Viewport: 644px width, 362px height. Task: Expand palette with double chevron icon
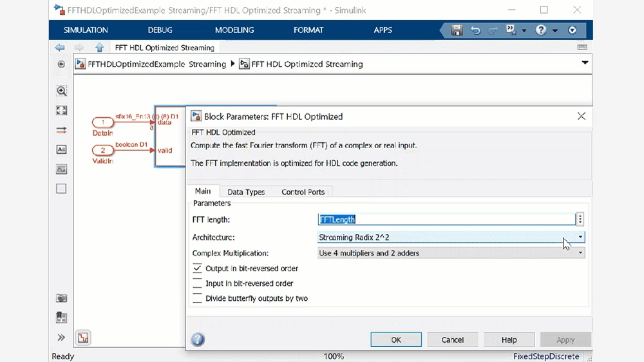[61, 338]
